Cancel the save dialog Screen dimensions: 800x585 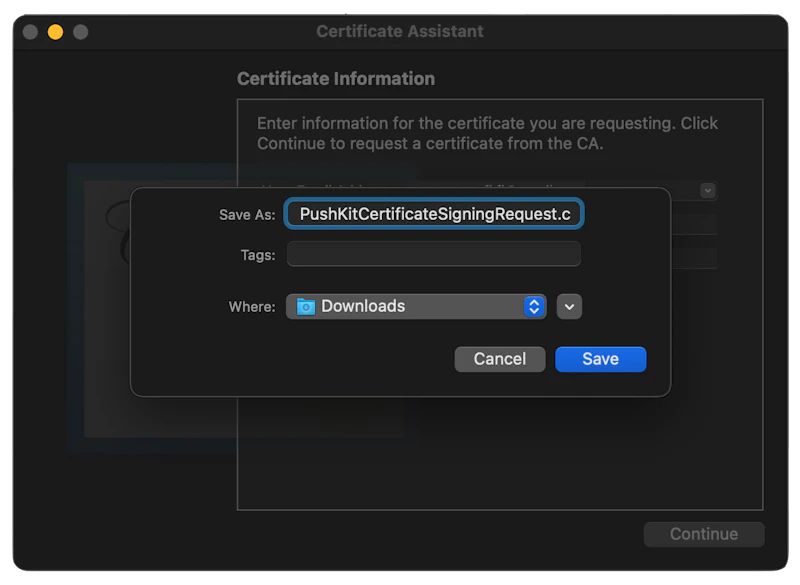click(499, 359)
